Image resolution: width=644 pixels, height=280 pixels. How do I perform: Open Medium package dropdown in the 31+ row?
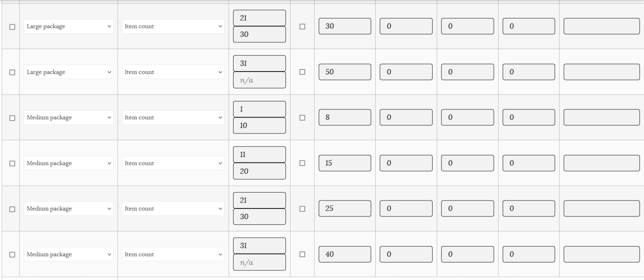[68, 254]
